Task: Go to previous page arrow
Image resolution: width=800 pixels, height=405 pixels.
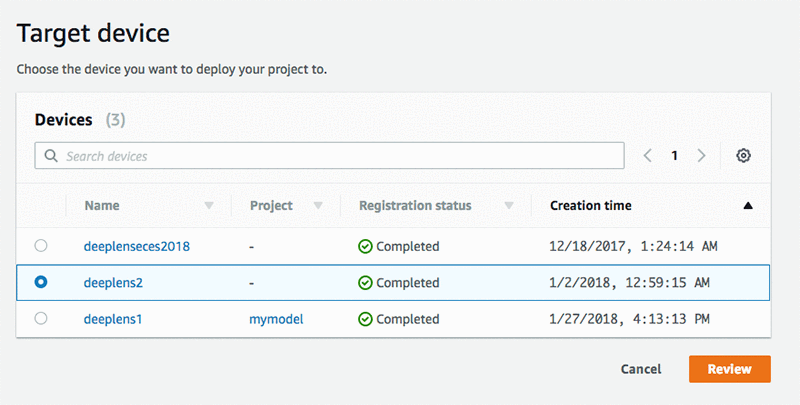Action: click(x=648, y=156)
